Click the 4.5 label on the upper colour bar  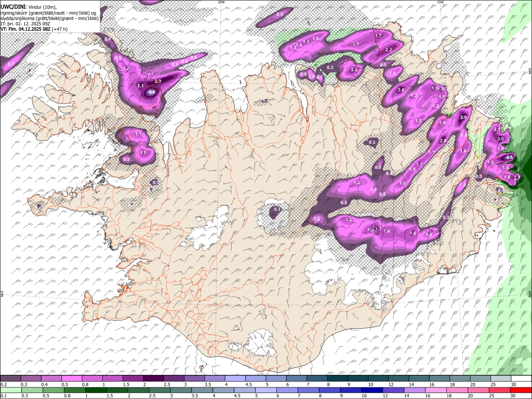pos(249,384)
